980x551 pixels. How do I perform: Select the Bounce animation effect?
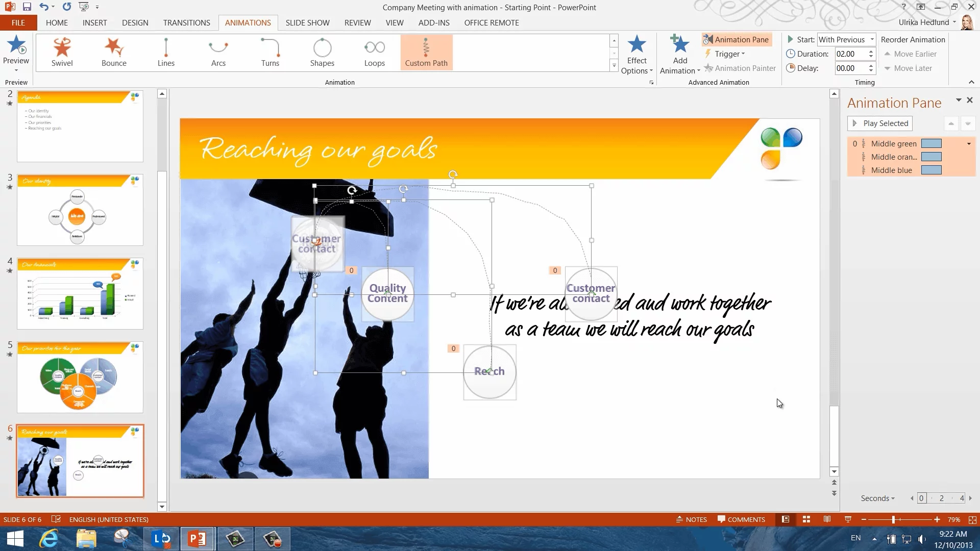coord(114,52)
